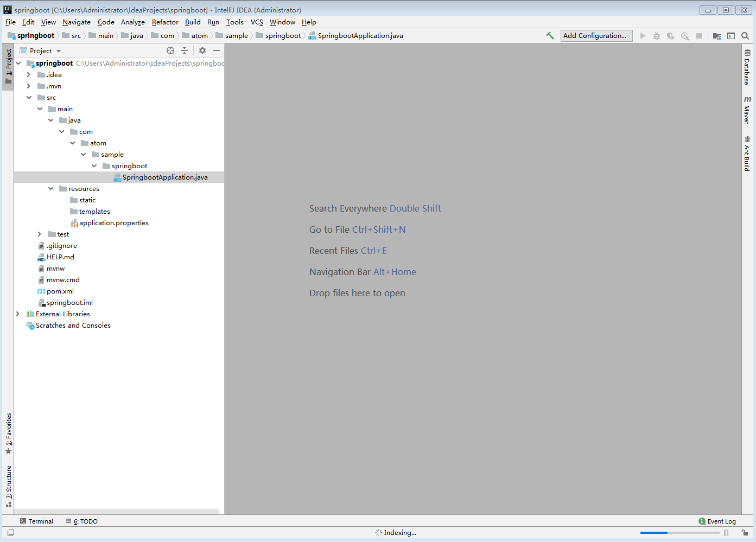Viewport: 756px width, 542px height.
Task: Click the Run with Coverage icon
Action: (671, 36)
